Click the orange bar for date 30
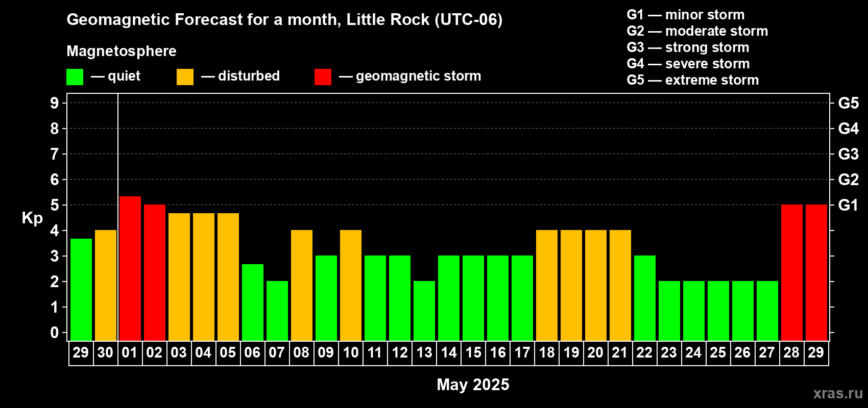The image size is (868, 408). click(x=106, y=285)
